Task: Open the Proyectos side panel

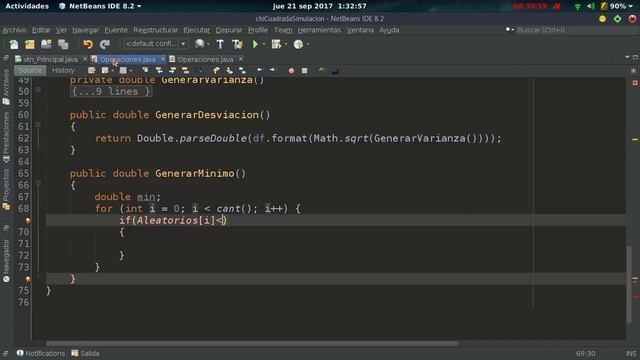Action: click(x=6, y=190)
